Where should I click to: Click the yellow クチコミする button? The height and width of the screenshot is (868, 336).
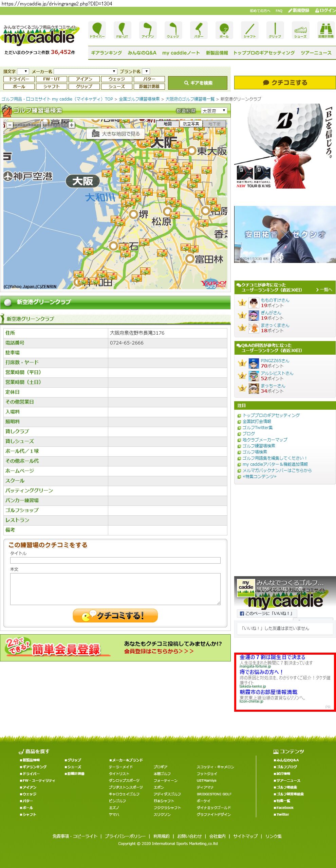tap(285, 83)
